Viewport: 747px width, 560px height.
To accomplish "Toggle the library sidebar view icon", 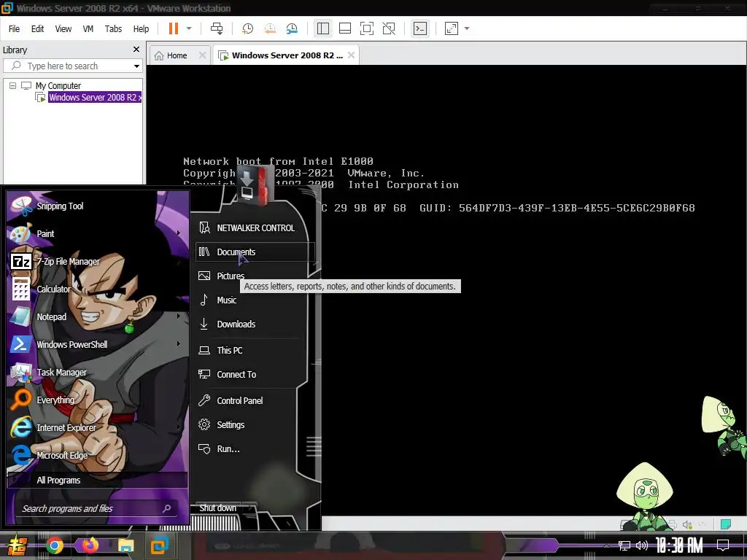I will click(x=323, y=28).
